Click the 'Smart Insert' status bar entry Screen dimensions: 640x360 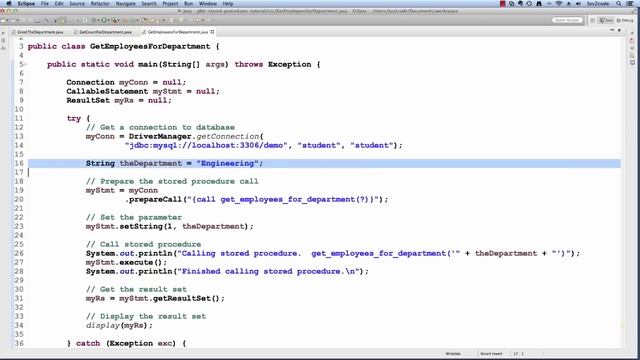[491, 354]
